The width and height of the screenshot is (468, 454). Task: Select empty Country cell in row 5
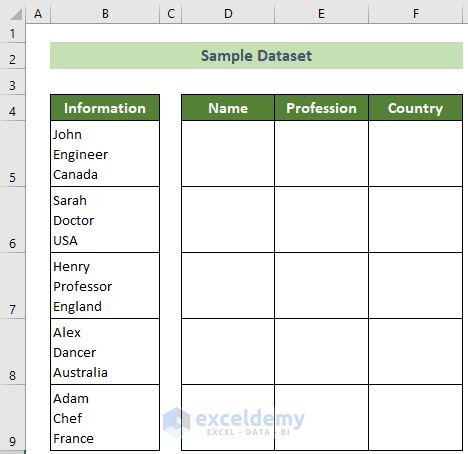415,154
